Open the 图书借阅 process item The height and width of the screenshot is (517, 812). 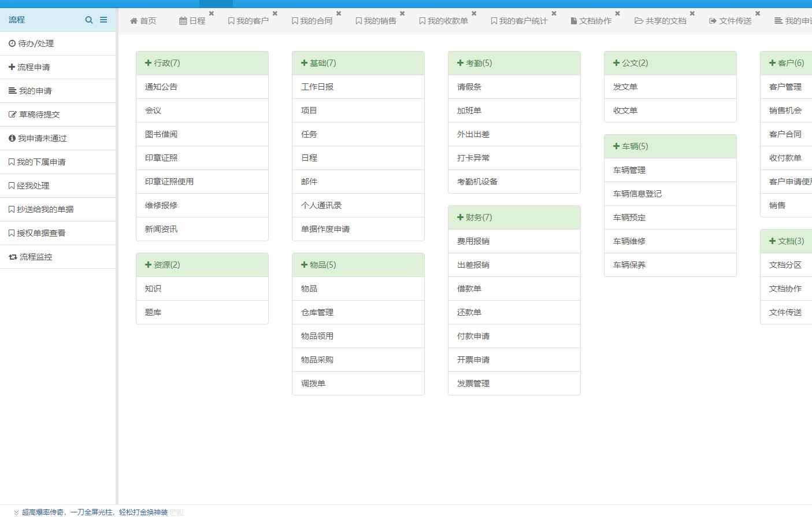[202, 134]
